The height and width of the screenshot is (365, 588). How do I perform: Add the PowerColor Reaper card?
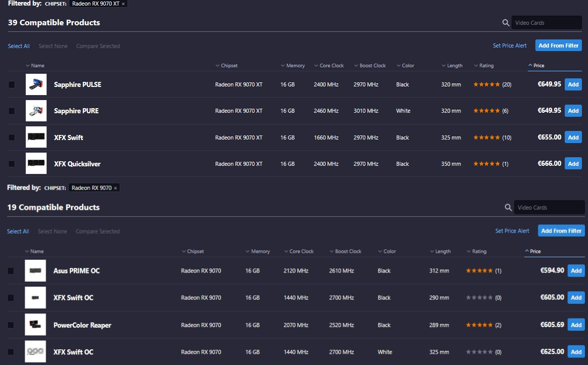pyautogui.click(x=576, y=325)
